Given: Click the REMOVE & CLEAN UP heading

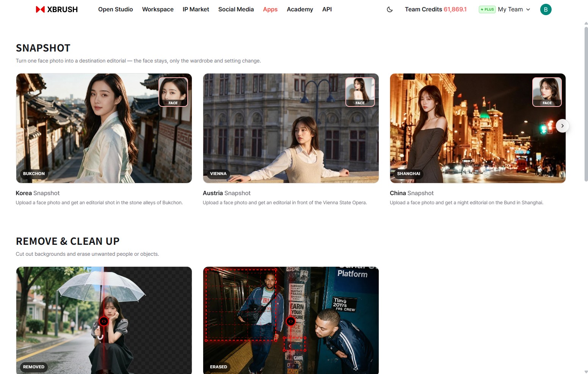Looking at the screenshot, I should coord(68,241).
